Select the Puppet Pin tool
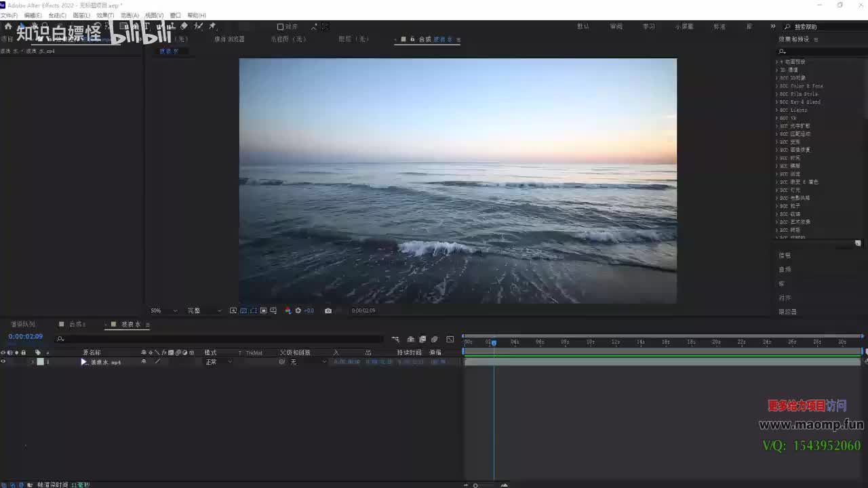 tap(212, 26)
